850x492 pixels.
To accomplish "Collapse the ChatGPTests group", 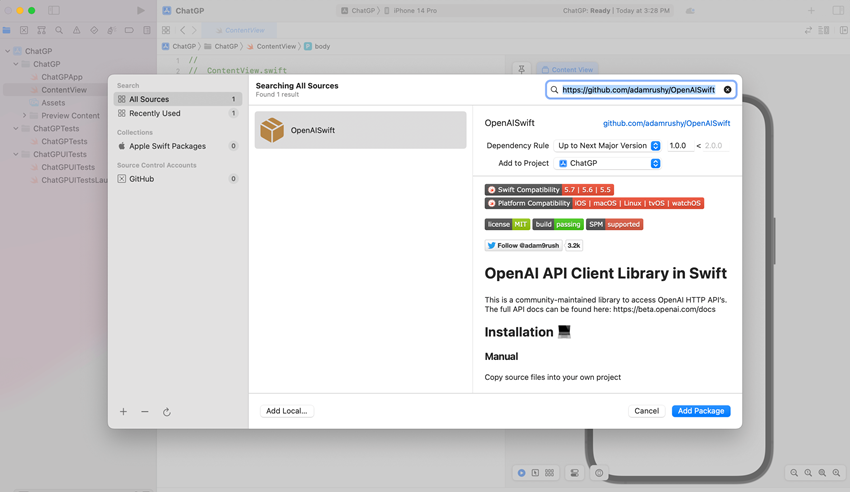I will click(x=16, y=128).
